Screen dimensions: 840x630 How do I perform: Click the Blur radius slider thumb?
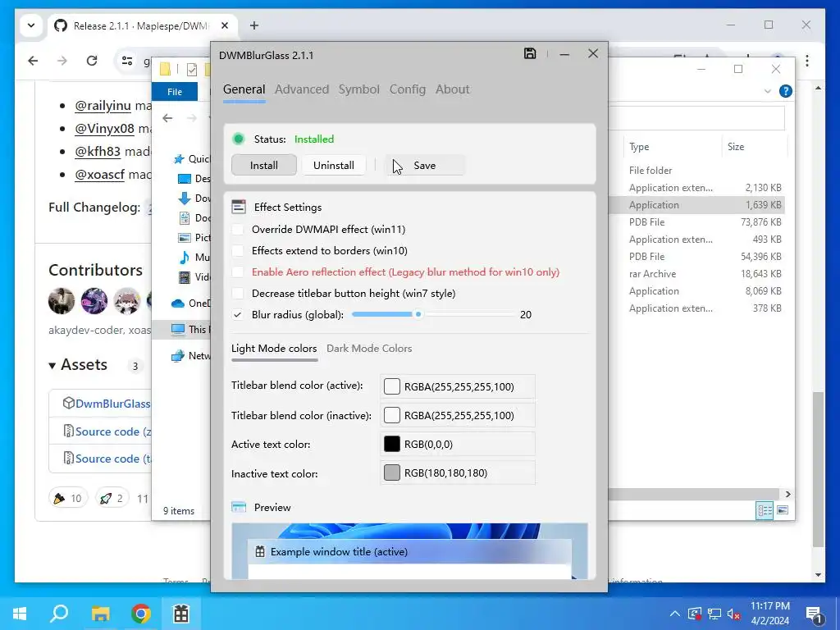coord(418,314)
